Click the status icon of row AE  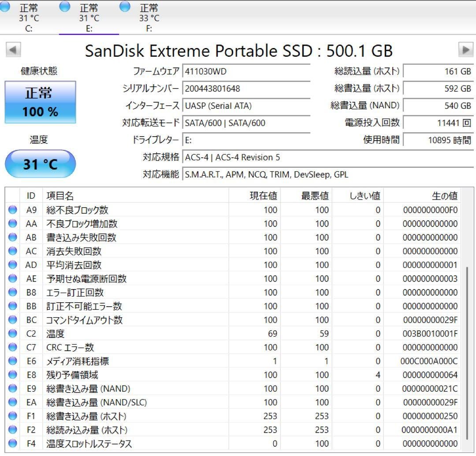pos(12,278)
